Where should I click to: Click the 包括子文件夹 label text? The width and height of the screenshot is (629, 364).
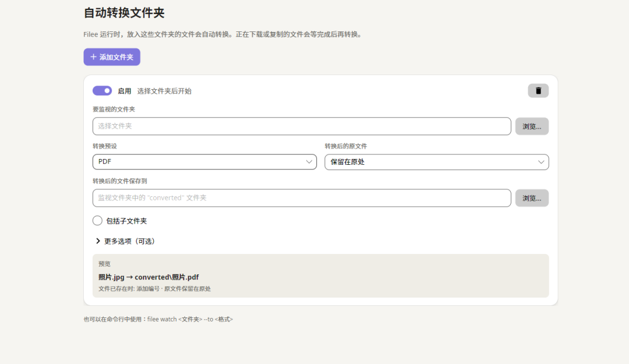[126, 221]
